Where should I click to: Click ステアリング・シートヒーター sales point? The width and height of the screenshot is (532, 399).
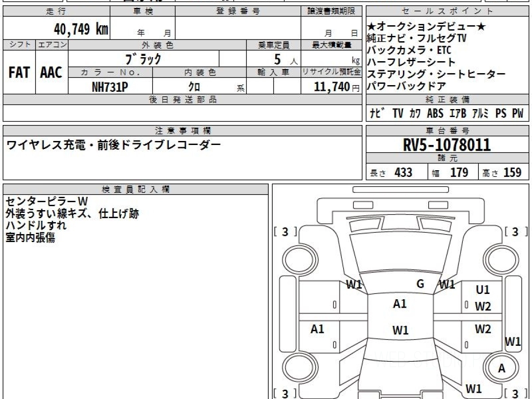point(437,74)
